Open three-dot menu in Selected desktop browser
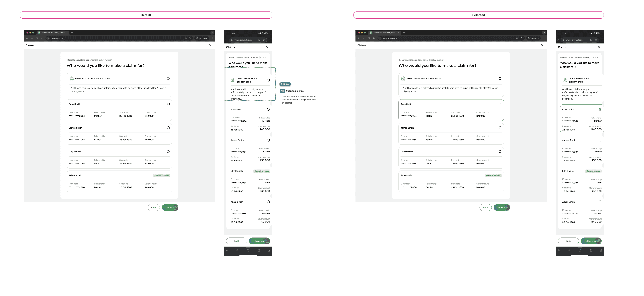 [x=544, y=38]
